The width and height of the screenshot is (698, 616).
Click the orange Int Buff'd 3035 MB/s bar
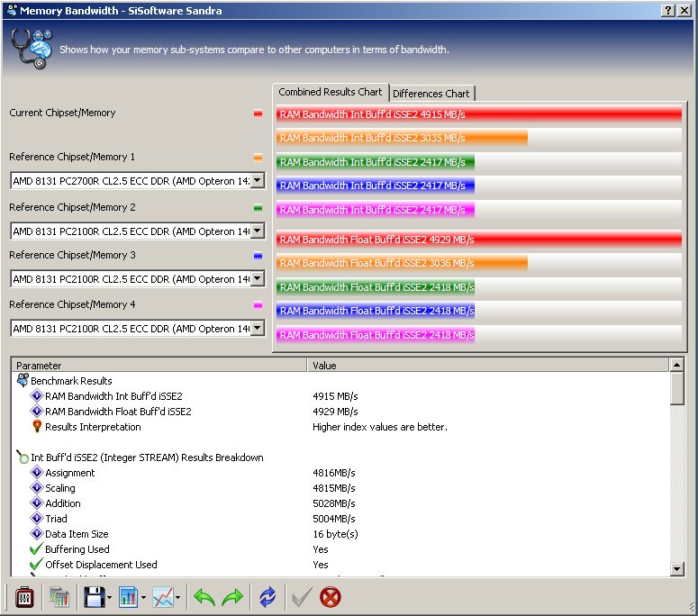coord(402,138)
